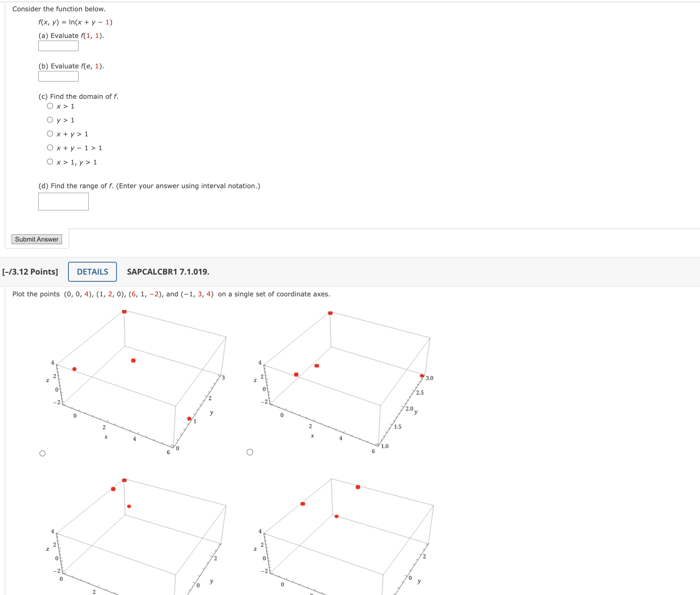Image resolution: width=700 pixels, height=595 pixels.
Task: Click the range interval notation answer box
Action: click(x=63, y=202)
